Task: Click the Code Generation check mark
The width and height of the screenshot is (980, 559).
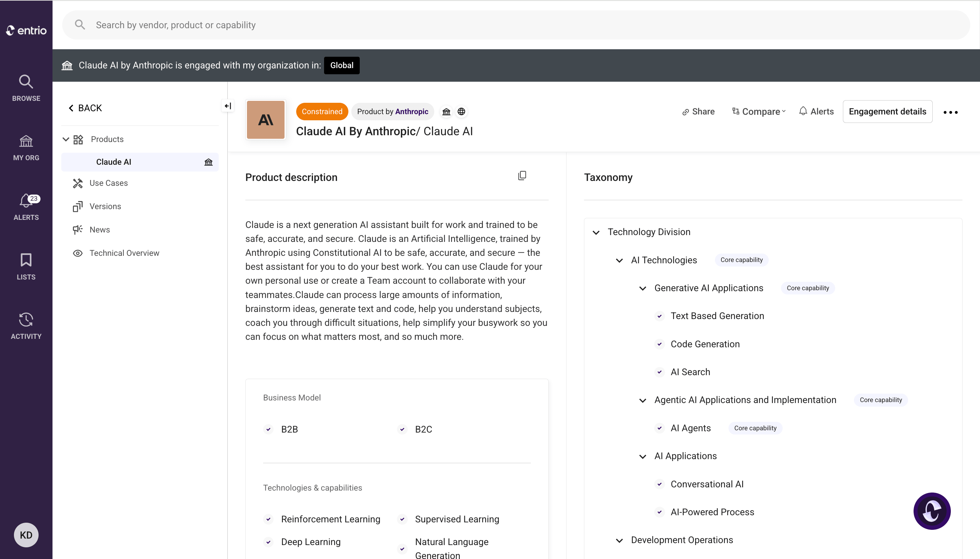Action: click(659, 344)
